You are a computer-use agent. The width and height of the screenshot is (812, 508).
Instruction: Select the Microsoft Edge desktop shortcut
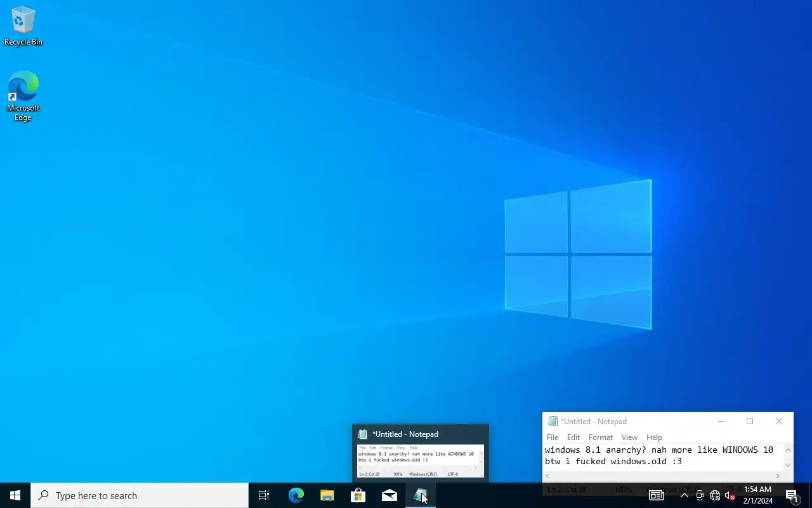tap(23, 96)
